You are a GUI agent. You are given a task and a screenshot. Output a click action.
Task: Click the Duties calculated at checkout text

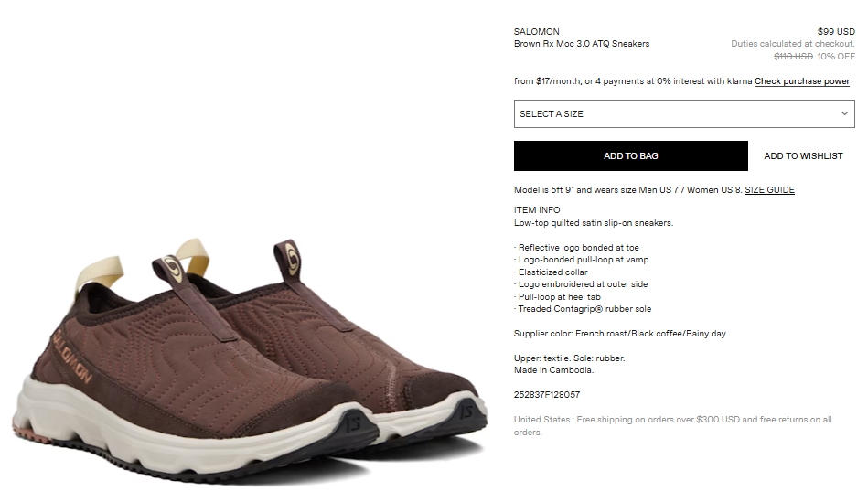[793, 44]
